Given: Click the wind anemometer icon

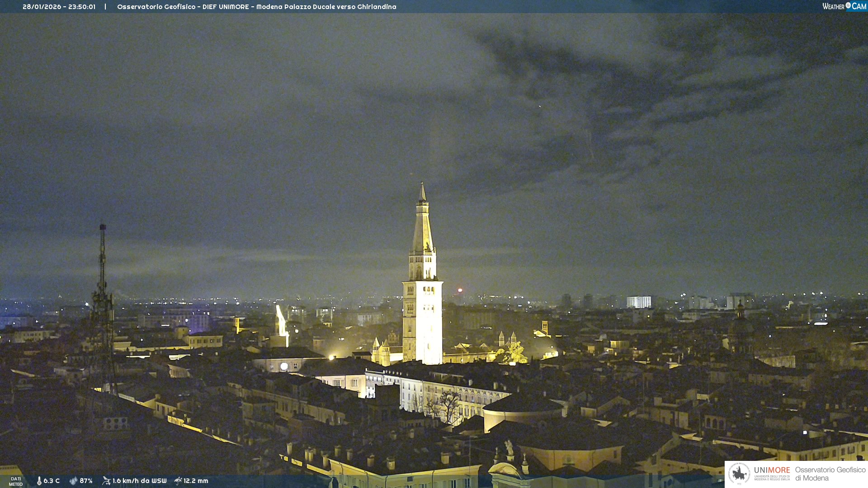Looking at the screenshot, I should click(106, 481).
